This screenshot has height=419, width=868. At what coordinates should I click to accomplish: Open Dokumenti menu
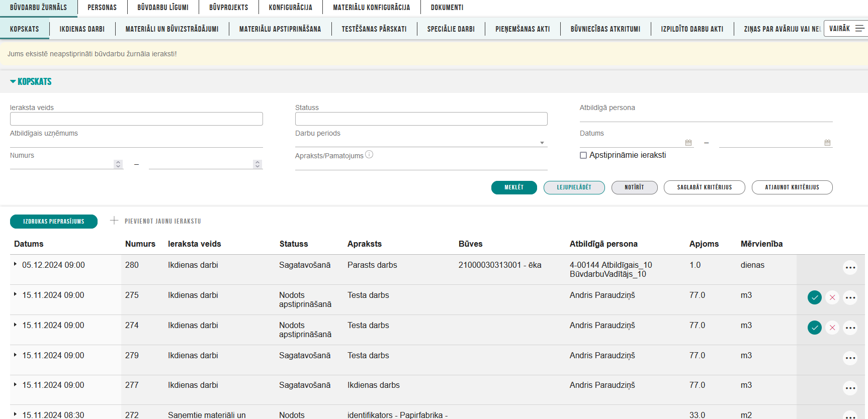pyautogui.click(x=447, y=8)
